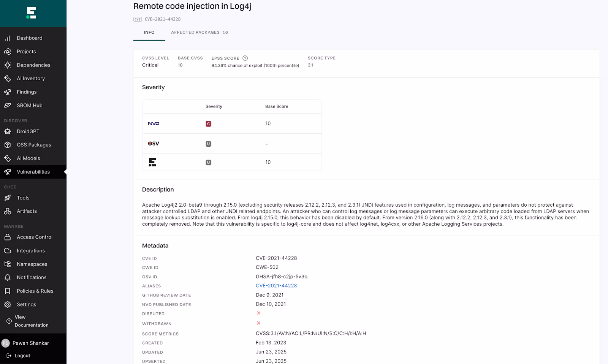
Task: Click the View Documentation help icon
Action: click(9, 321)
